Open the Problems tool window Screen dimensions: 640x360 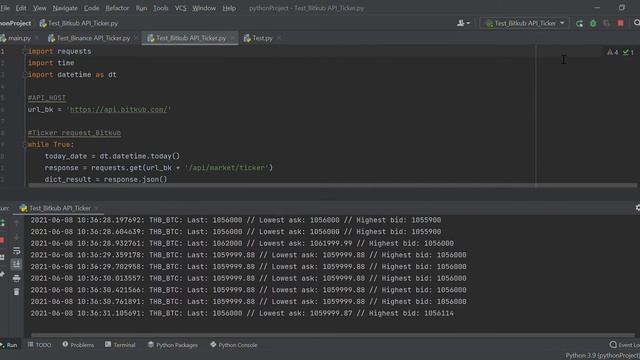[x=78, y=345]
